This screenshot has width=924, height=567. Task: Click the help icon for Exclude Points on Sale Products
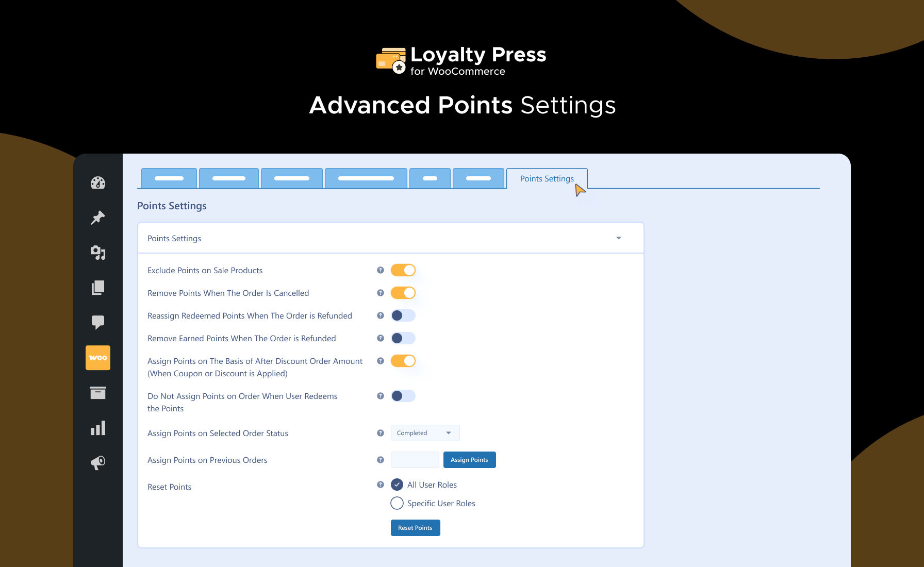coord(381,270)
